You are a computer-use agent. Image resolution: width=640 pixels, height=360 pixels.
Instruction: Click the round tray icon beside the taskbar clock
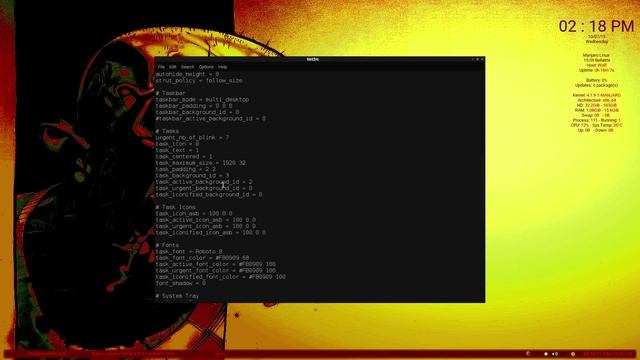573,354
